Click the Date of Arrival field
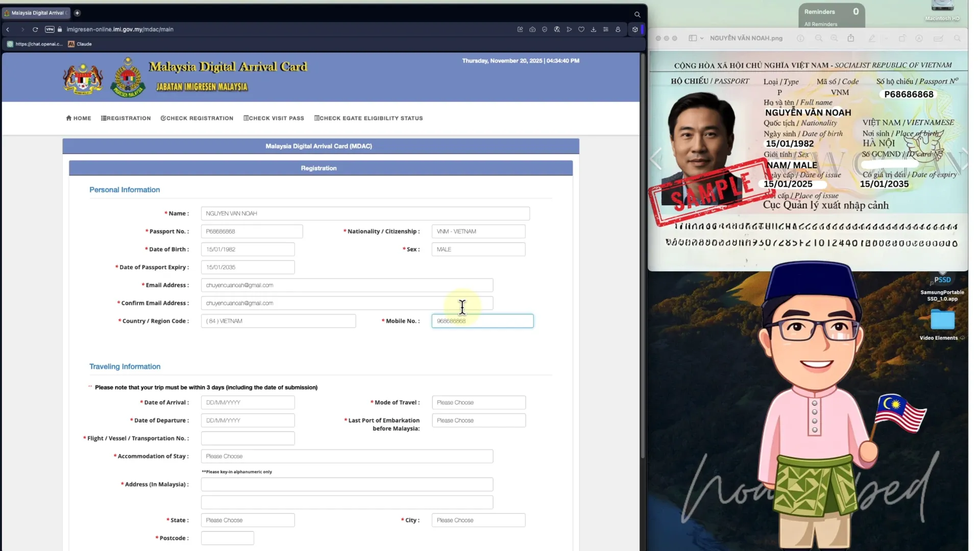This screenshot has width=980, height=551. [x=248, y=403]
